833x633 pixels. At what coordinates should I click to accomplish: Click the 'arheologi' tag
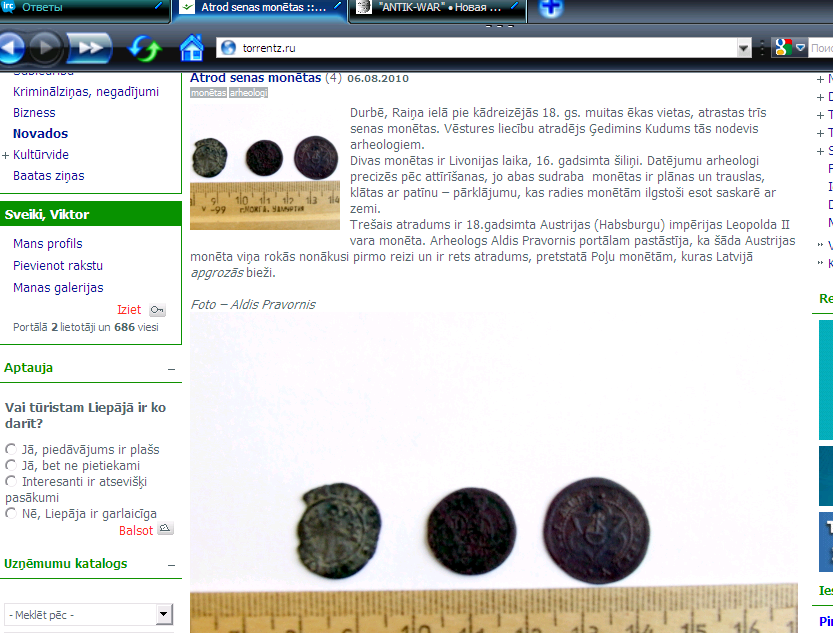point(249,93)
